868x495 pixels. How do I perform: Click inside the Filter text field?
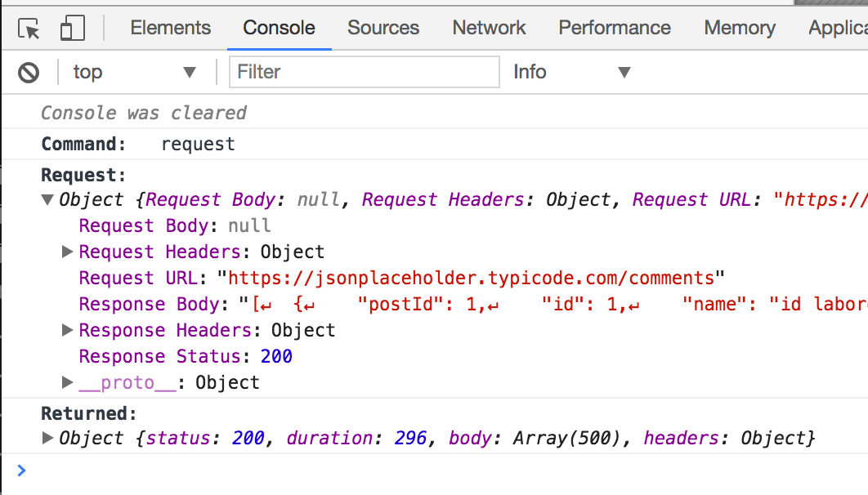364,72
